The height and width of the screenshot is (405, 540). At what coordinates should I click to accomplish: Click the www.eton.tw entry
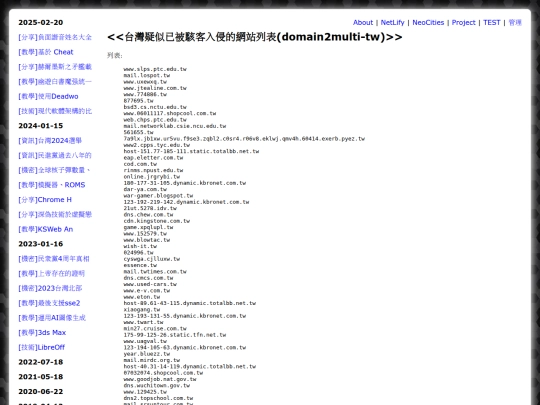click(x=142, y=297)
